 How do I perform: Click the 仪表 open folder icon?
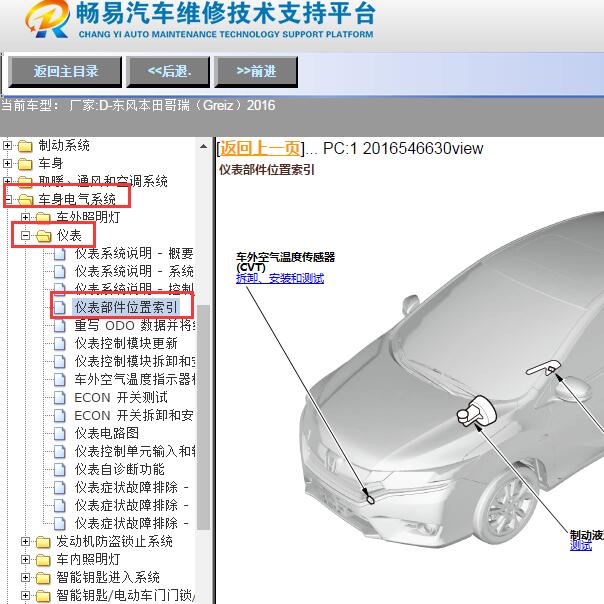tap(44, 236)
